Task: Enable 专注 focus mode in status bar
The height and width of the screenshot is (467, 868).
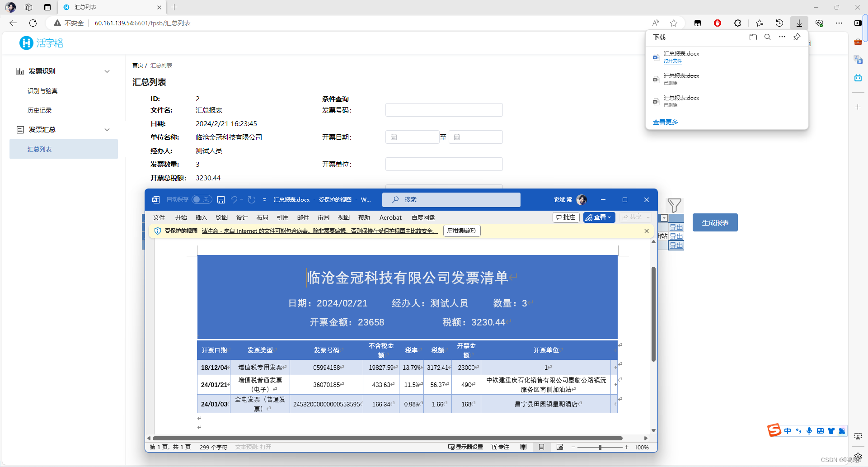Action: (x=500, y=447)
